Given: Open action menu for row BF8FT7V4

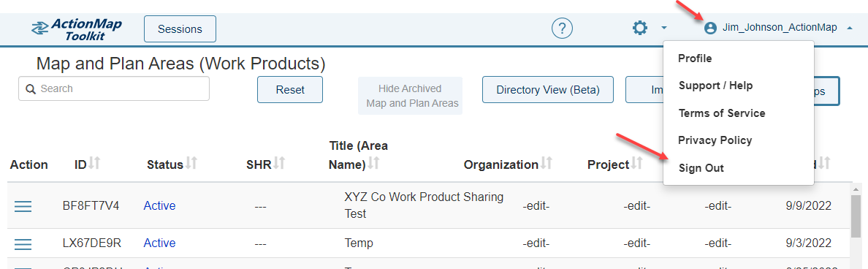Looking at the screenshot, I should (x=23, y=206).
